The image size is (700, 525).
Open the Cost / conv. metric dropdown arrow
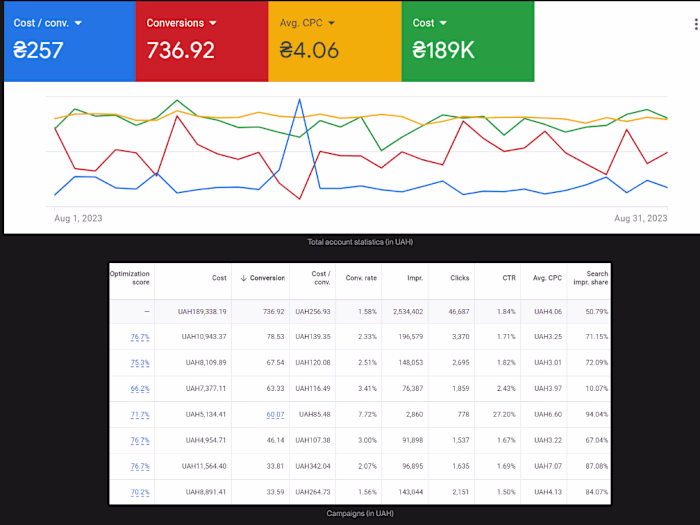[x=78, y=23]
